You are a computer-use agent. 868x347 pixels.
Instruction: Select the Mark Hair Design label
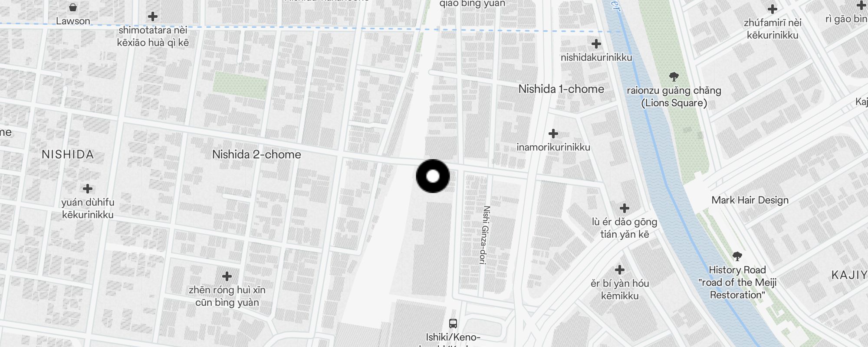[750, 200]
